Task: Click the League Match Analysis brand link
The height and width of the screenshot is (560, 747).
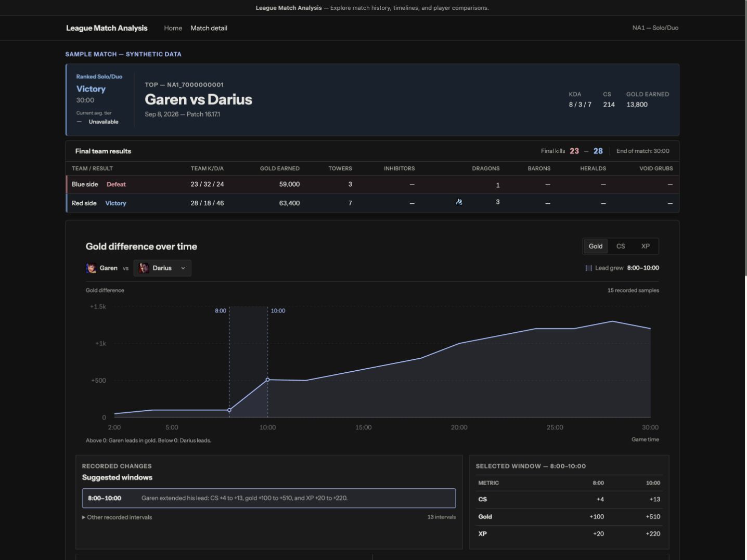Action: [107, 28]
